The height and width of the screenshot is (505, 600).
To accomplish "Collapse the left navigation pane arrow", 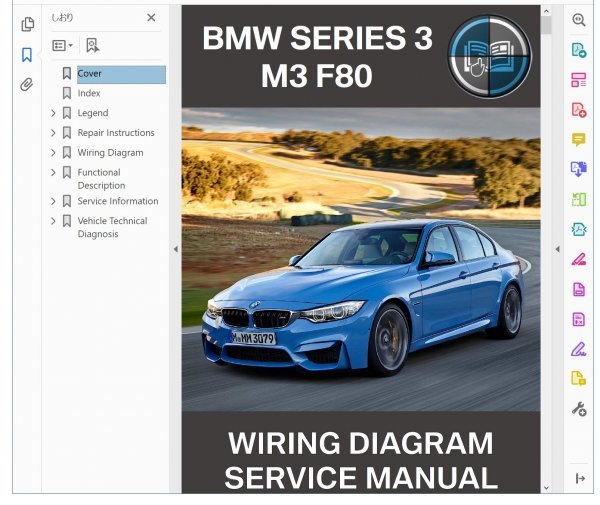I will [x=176, y=249].
